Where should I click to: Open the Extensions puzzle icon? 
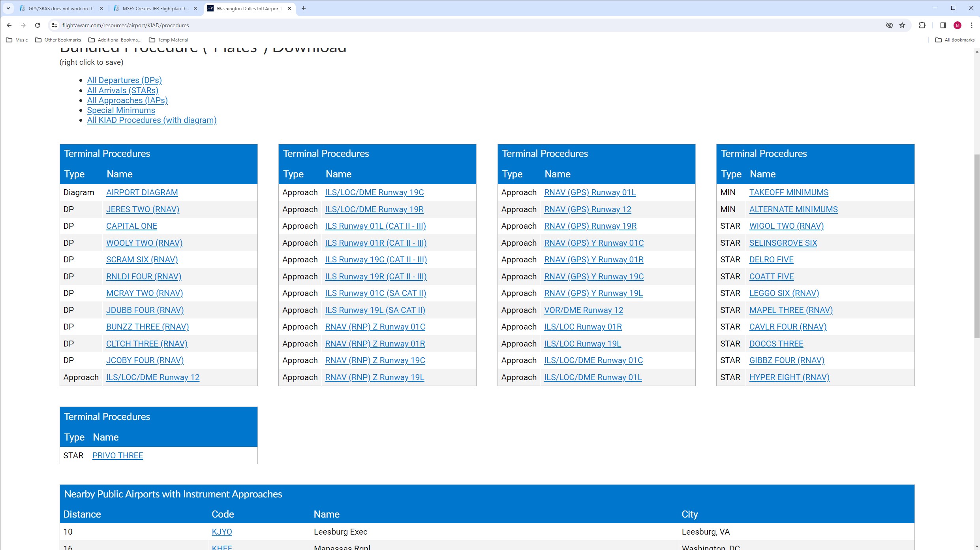922,25
